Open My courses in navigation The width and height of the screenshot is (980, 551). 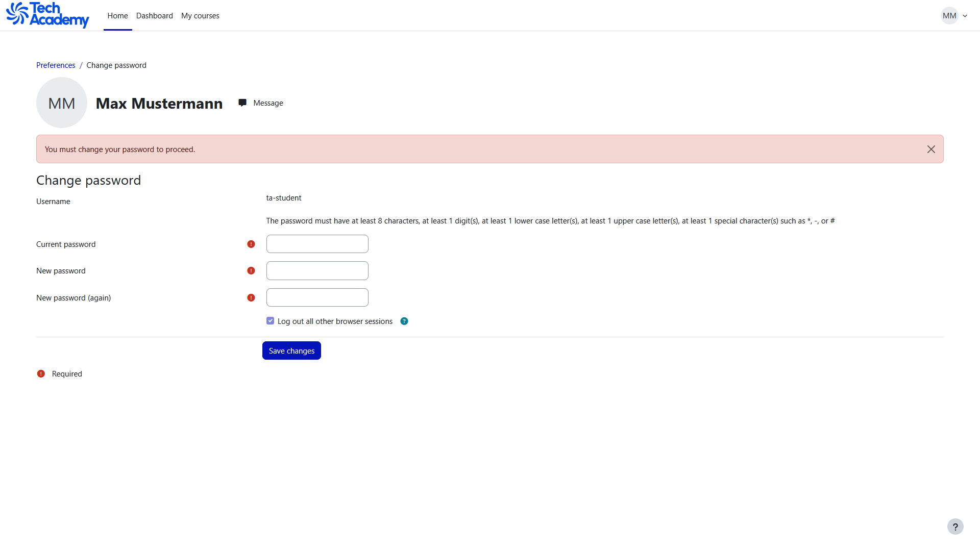(x=200, y=16)
